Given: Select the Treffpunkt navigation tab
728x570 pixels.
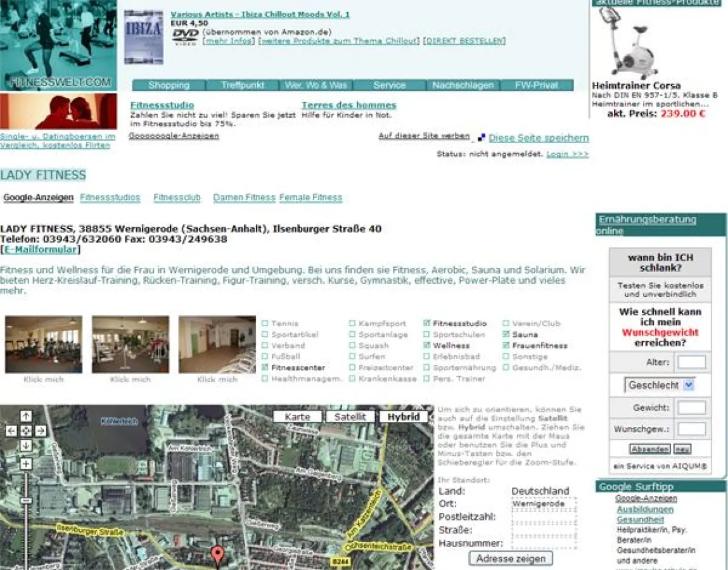Looking at the screenshot, I should click(x=243, y=85).
